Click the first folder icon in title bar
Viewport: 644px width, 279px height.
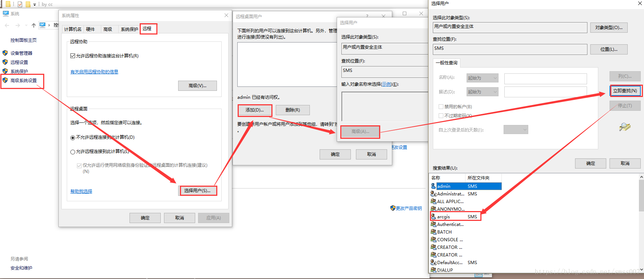pos(8,4)
